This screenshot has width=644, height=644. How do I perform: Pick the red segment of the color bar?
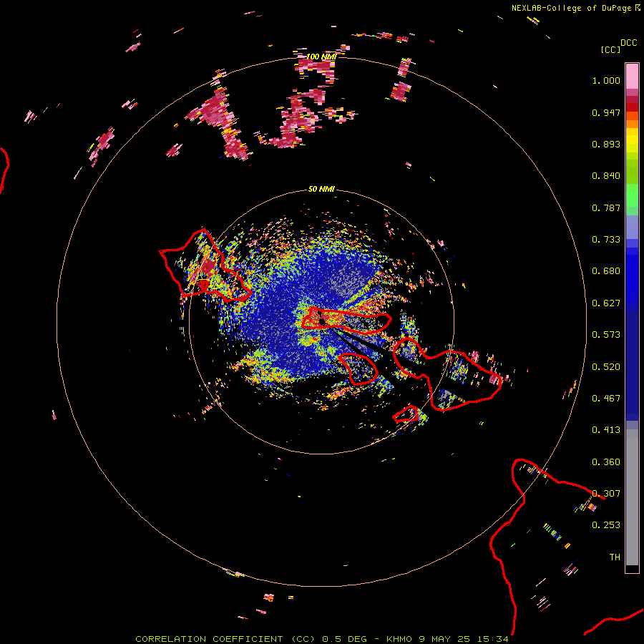pos(632,107)
